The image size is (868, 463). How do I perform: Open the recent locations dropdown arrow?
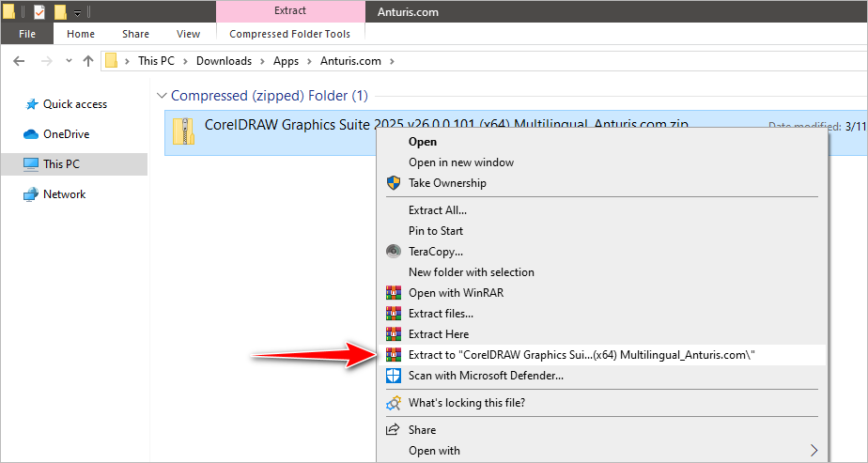67,61
